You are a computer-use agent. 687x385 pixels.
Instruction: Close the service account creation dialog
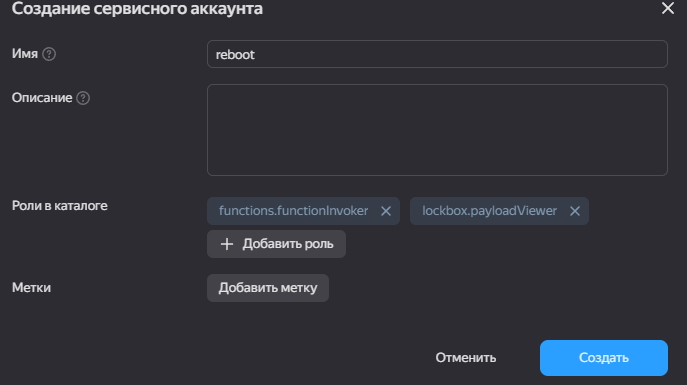click(667, 8)
